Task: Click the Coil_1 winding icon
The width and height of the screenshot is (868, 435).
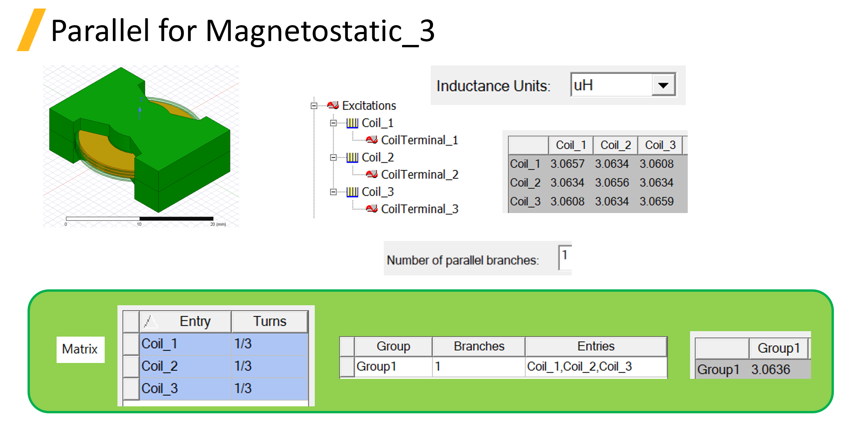Action: (x=352, y=123)
